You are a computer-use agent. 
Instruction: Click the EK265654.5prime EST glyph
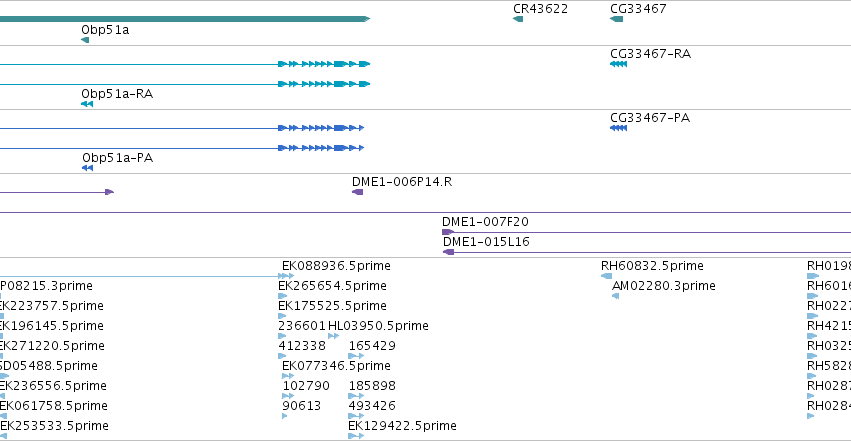(282, 296)
